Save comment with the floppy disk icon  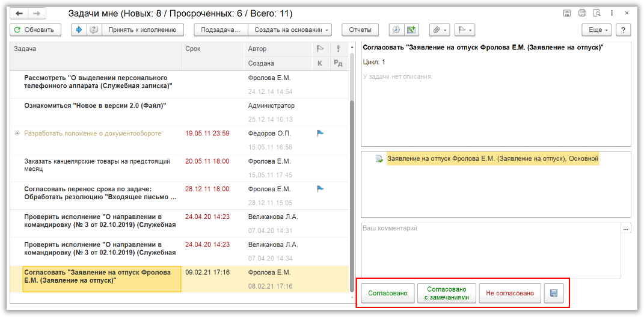(553, 294)
